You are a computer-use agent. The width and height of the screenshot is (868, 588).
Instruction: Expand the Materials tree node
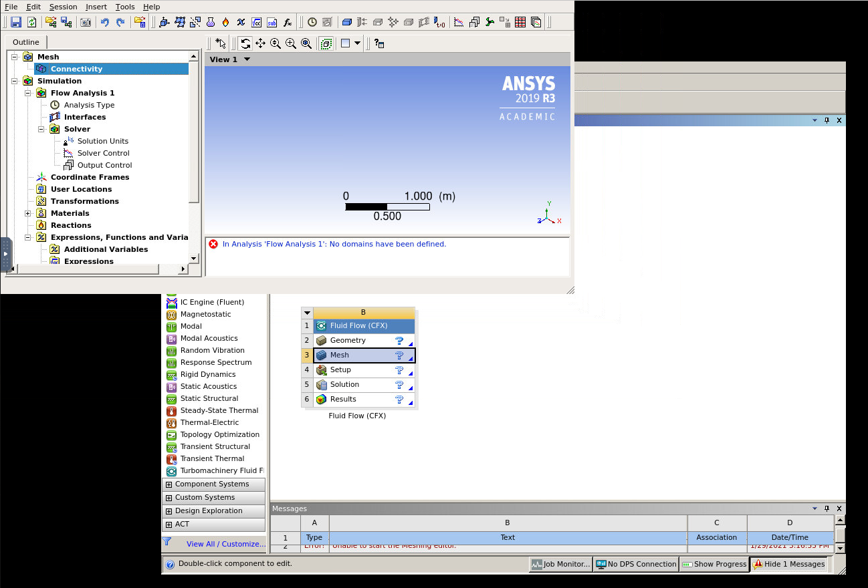pyautogui.click(x=28, y=213)
